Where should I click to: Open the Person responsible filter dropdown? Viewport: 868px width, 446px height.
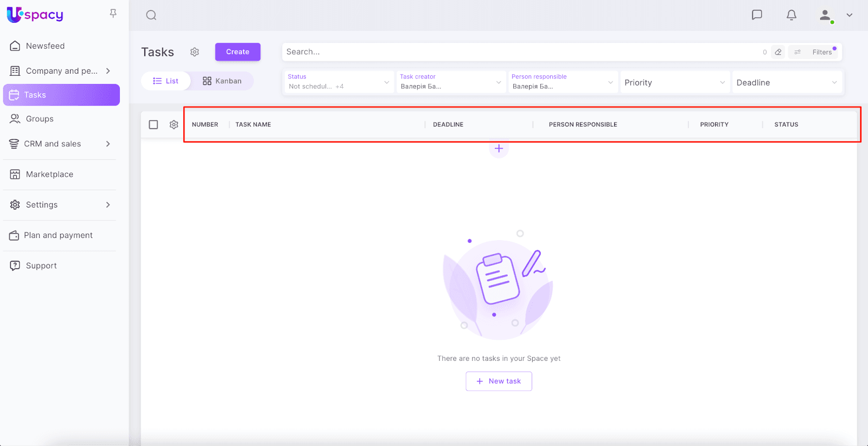563,82
